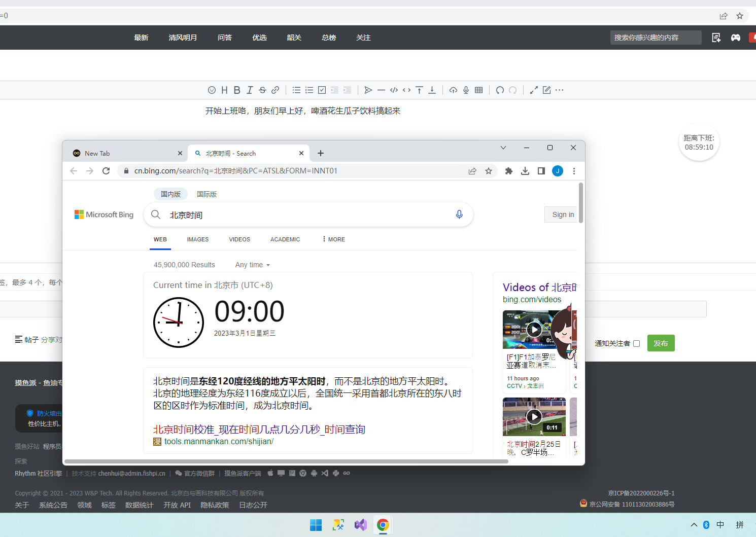Open the 隐私政策 footer link
This screenshot has height=537, width=756.
tap(215, 505)
